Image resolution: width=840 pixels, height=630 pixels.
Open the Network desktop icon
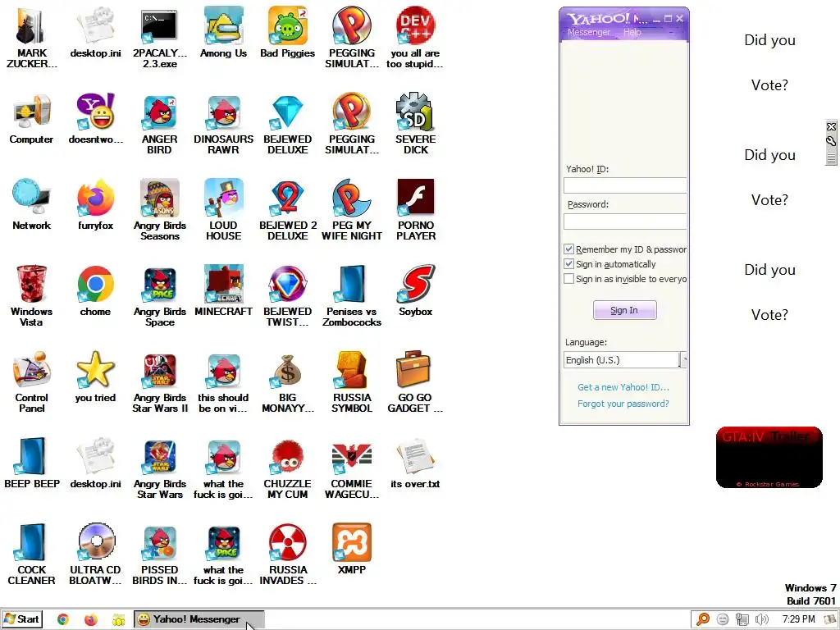[32, 204]
